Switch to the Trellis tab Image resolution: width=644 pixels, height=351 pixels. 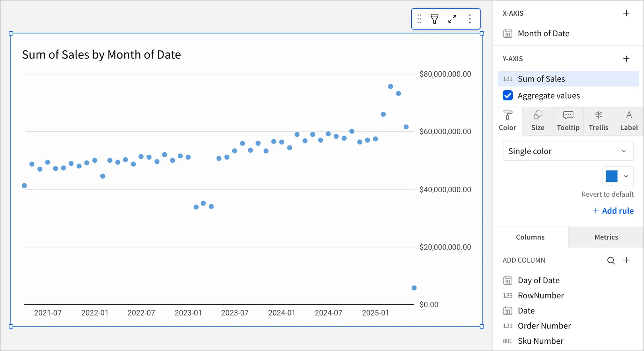[x=599, y=121]
